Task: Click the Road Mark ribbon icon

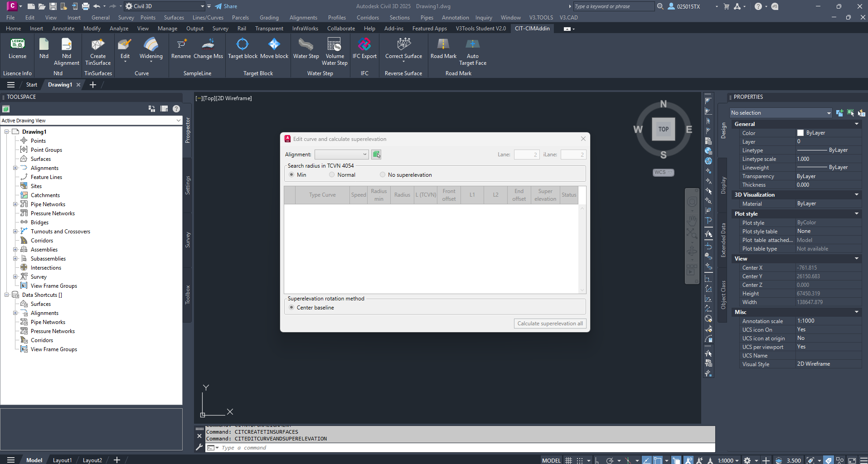Action: click(443, 44)
